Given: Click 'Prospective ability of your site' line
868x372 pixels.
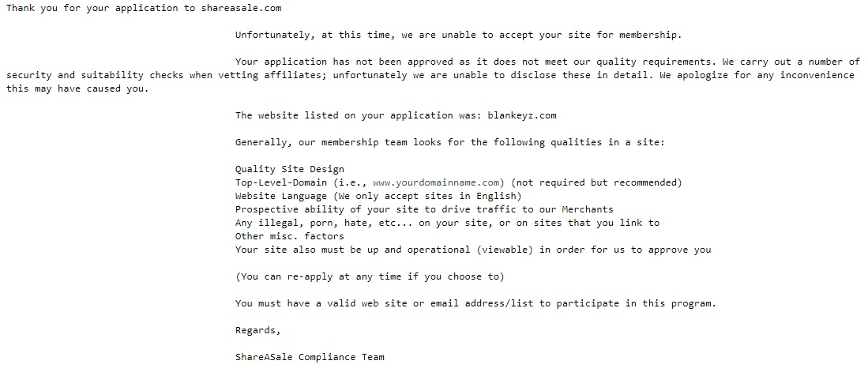Looking at the screenshot, I should pos(424,209).
